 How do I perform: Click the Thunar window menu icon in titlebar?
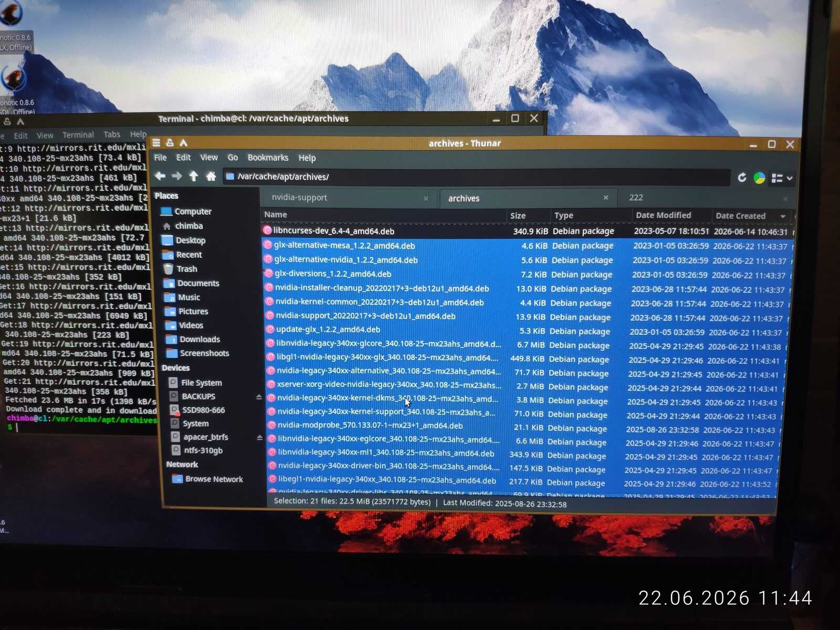(156, 142)
